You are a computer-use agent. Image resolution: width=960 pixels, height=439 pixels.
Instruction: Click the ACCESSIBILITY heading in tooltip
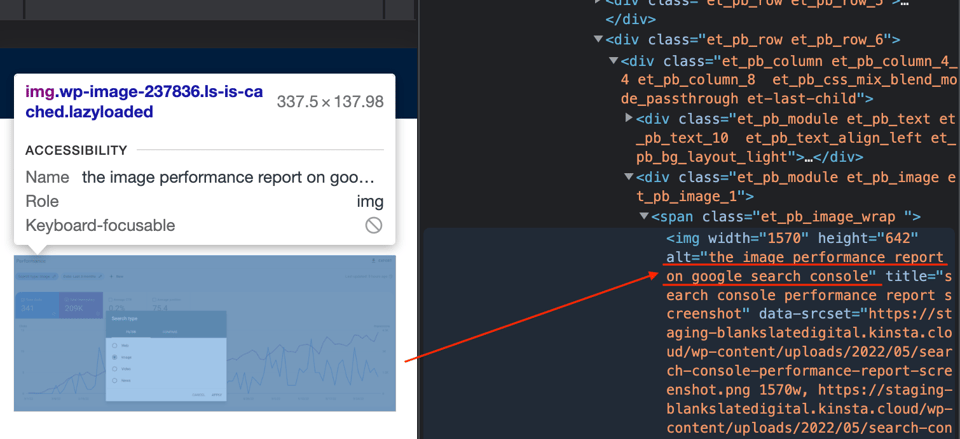point(77,150)
